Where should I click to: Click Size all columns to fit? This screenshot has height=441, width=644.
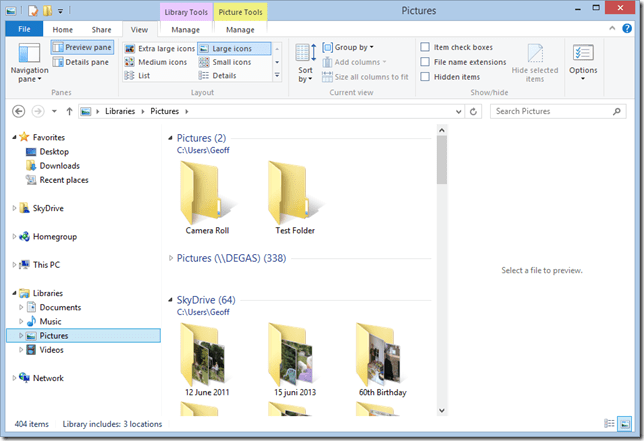(x=365, y=77)
